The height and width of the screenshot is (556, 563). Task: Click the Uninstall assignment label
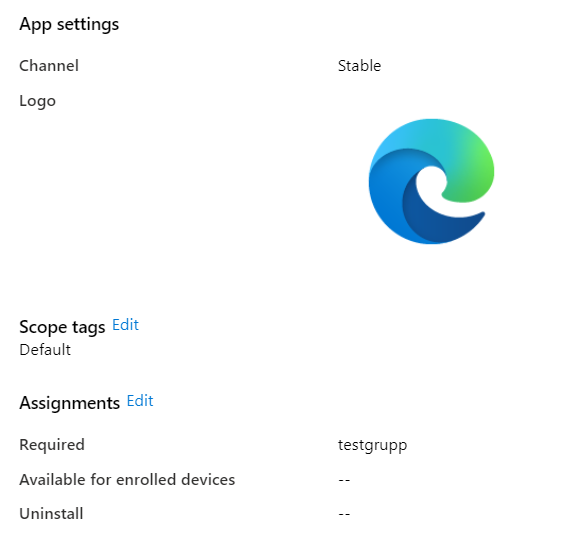point(51,514)
